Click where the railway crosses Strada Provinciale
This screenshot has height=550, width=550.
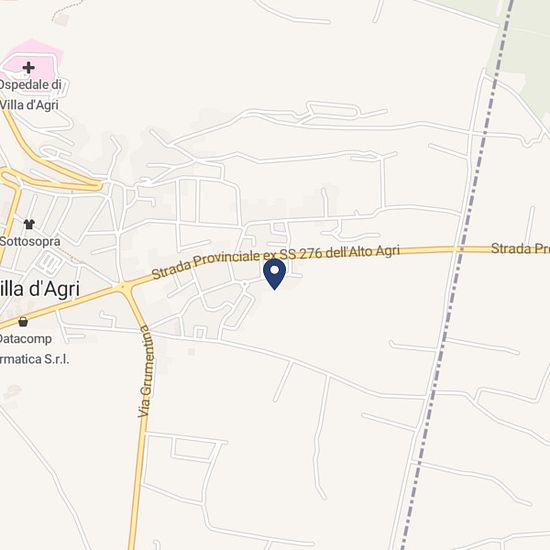click(x=461, y=249)
